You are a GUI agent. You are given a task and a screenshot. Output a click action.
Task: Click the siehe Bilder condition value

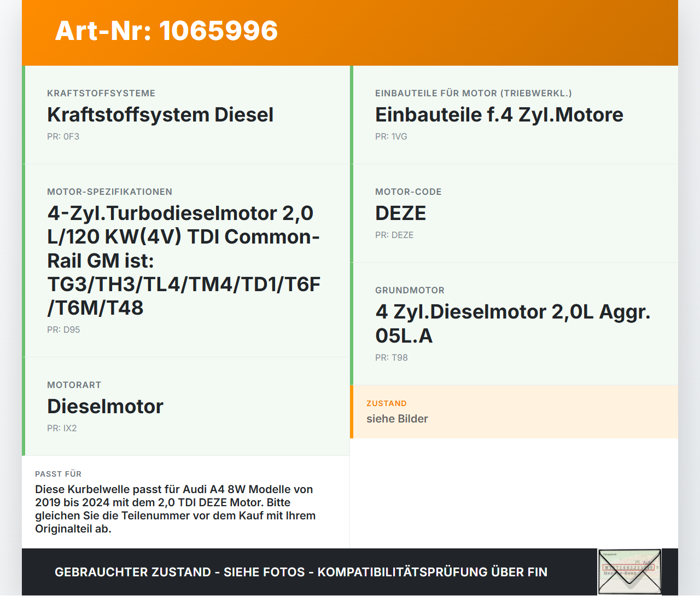point(397,419)
